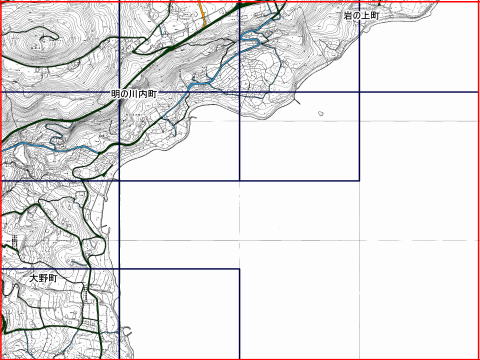Viewport: 480px width, 360px height.
Task: Click the dark green marker on the left edge
Action: 3,323
